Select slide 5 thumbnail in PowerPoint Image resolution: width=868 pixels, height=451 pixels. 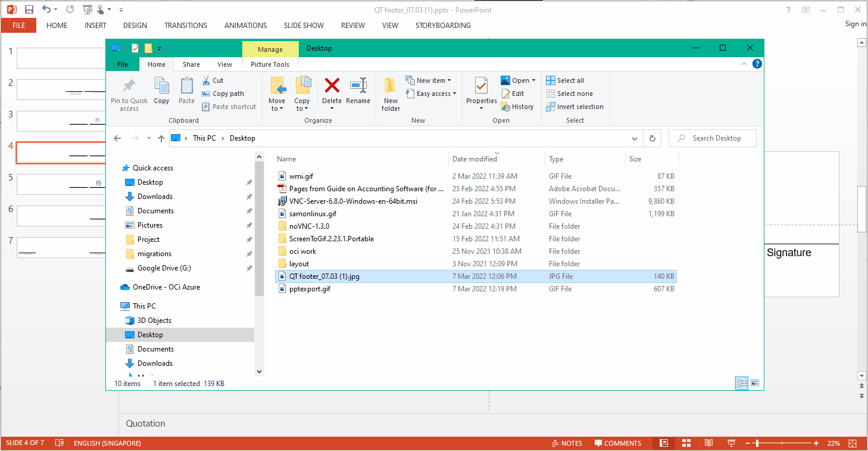pyautogui.click(x=61, y=184)
